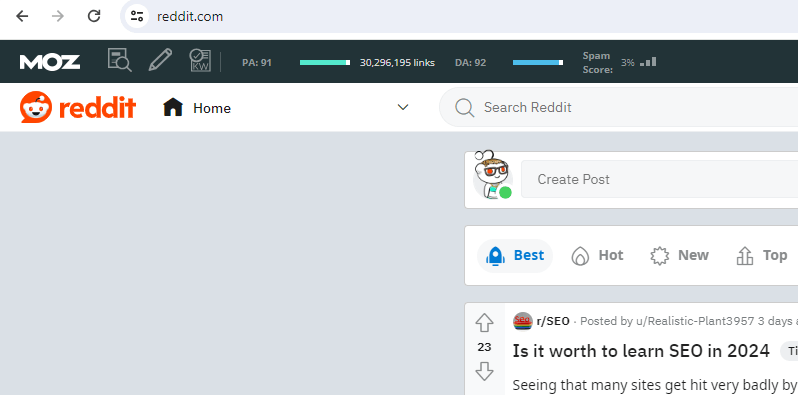The image size is (798, 395).
Task: Reload the page with refresh icon
Action: 94,16
